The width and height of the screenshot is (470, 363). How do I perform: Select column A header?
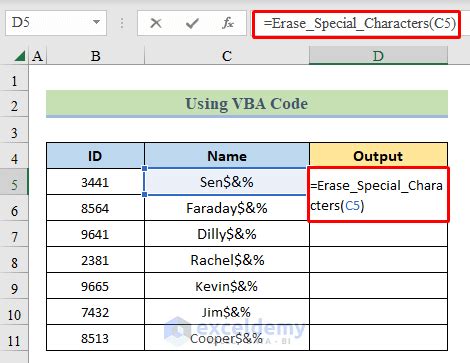click(38, 56)
